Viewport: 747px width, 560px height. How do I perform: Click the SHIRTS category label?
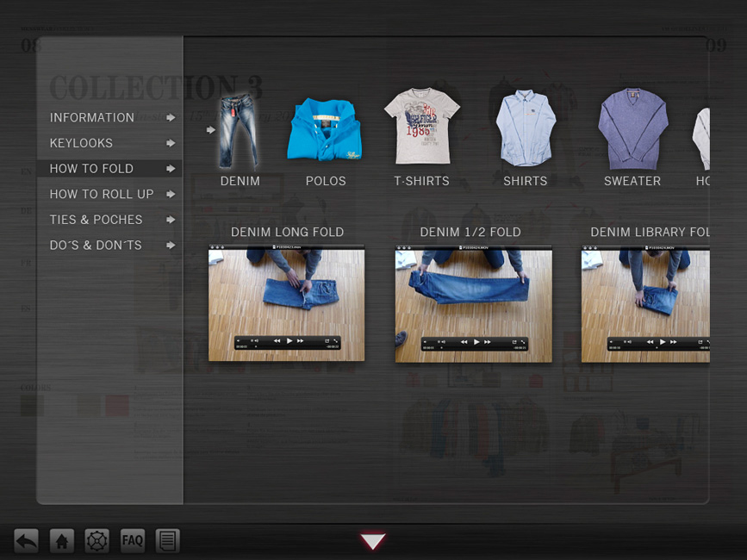[x=526, y=181]
